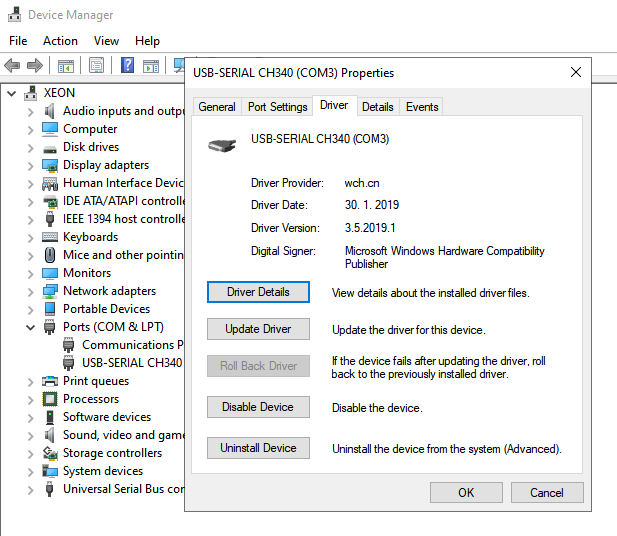
Task: Click the Forward arrow toolbar icon
Action: pyautogui.click(x=35, y=65)
